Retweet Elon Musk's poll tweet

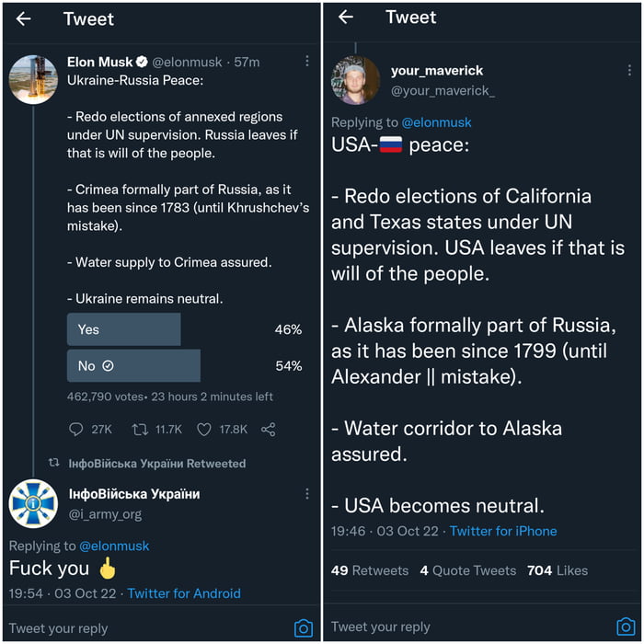click(141, 429)
